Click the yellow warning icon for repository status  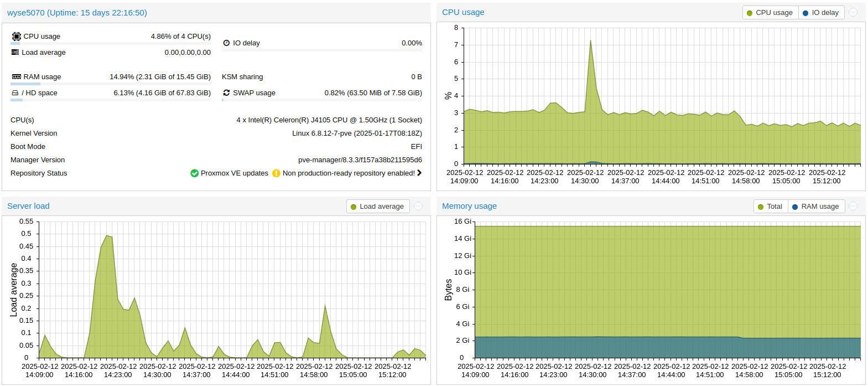(276, 173)
